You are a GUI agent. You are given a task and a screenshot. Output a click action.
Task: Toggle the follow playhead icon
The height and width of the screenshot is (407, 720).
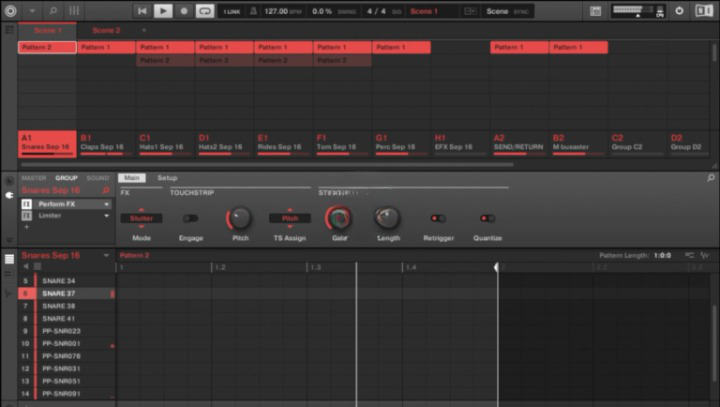470,11
